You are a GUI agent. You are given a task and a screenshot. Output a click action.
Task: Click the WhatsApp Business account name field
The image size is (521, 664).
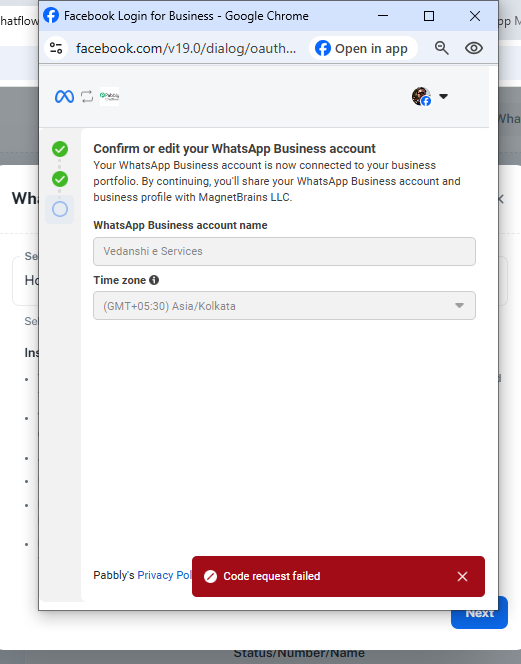pos(284,251)
